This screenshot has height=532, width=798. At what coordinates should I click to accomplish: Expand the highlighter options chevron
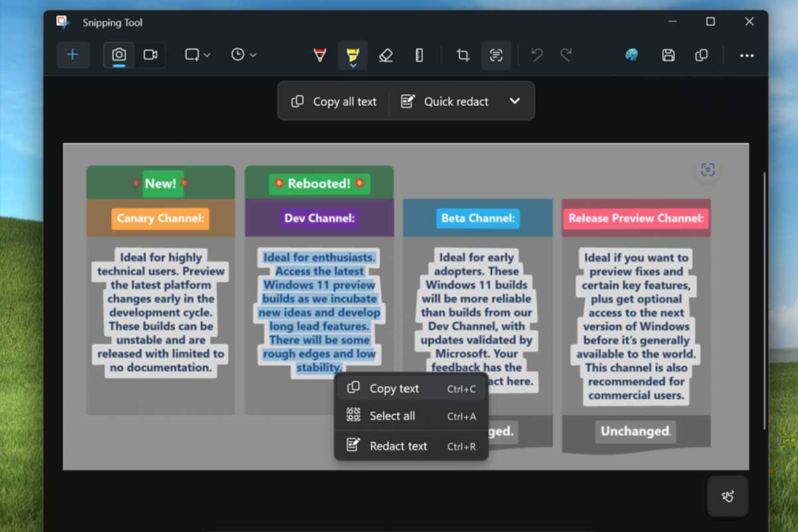352,65
